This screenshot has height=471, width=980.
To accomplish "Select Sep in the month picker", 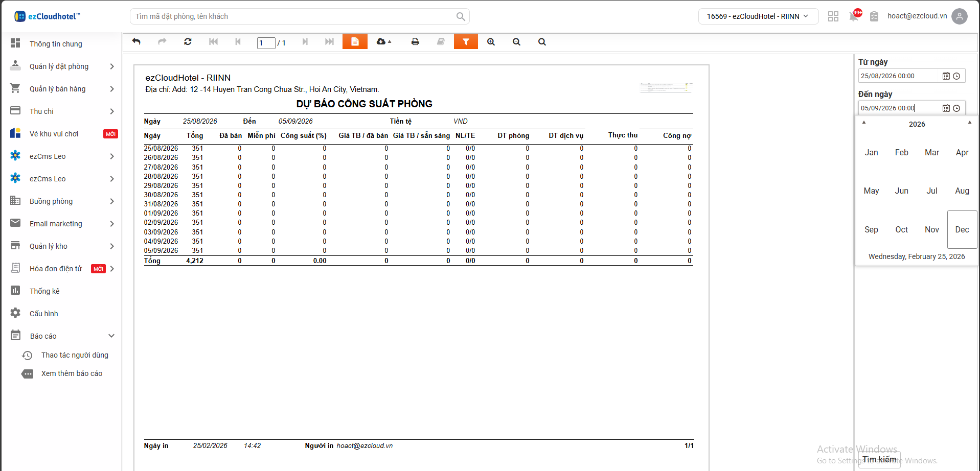I will pyautogui.click(x=871, y=230).
